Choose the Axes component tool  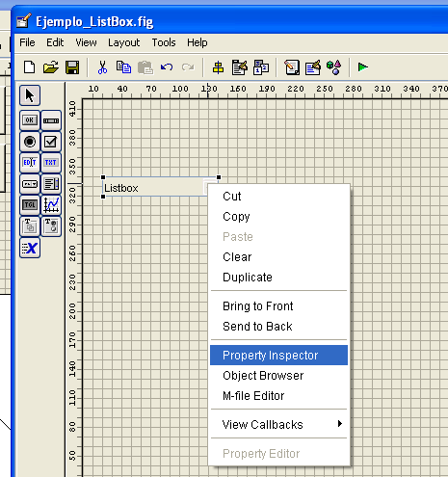coord(51,205)
